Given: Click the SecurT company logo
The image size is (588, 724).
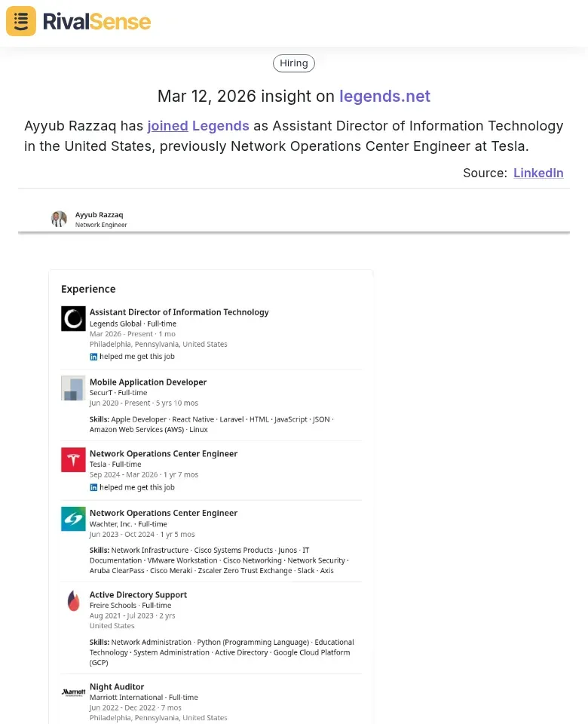Looking at the screenshot, I should (73, 388).
